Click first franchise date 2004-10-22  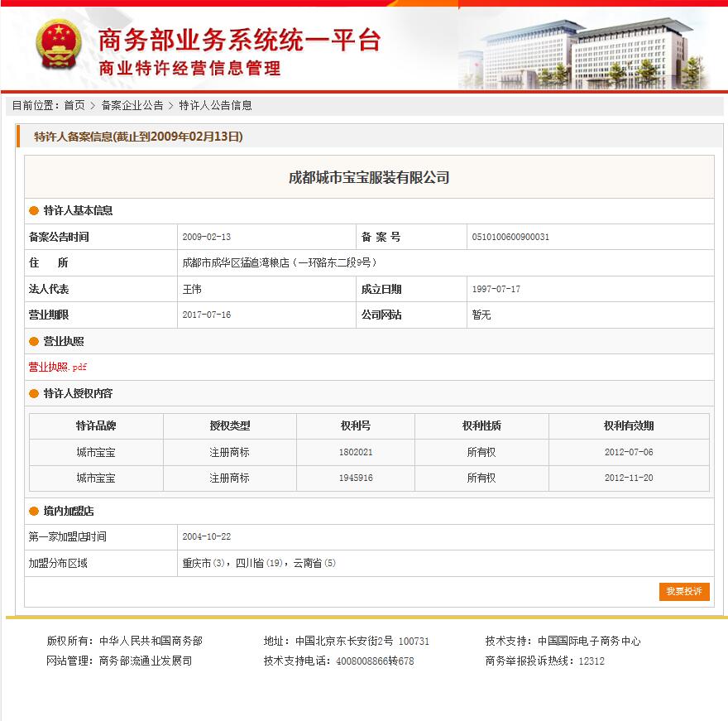[x=207, y=536]
